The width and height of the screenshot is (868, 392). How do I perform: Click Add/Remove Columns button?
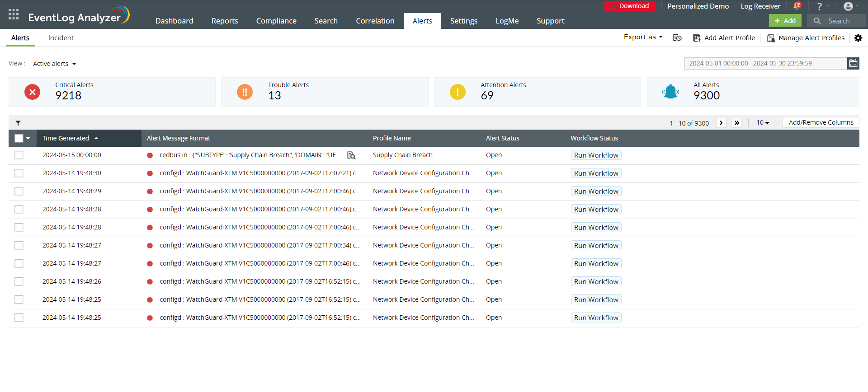pyautogui.click(x=821, y=122)
